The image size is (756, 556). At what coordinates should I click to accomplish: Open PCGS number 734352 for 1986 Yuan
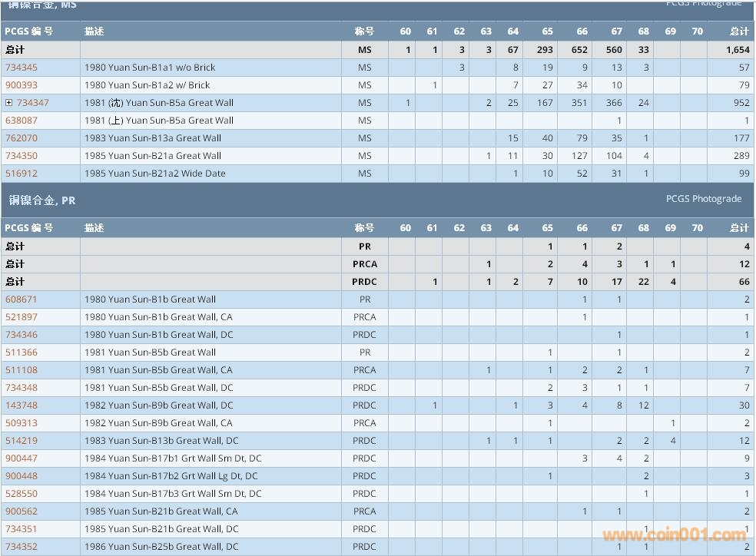(21, 547)
